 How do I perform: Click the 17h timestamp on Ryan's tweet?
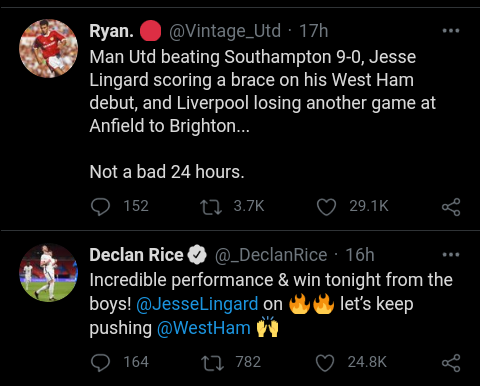(314, 31)
